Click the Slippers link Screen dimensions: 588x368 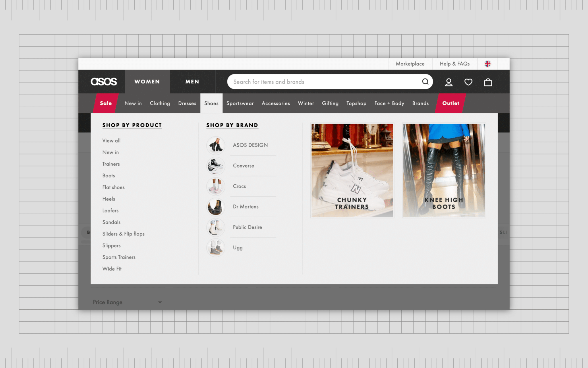[111, 246]
